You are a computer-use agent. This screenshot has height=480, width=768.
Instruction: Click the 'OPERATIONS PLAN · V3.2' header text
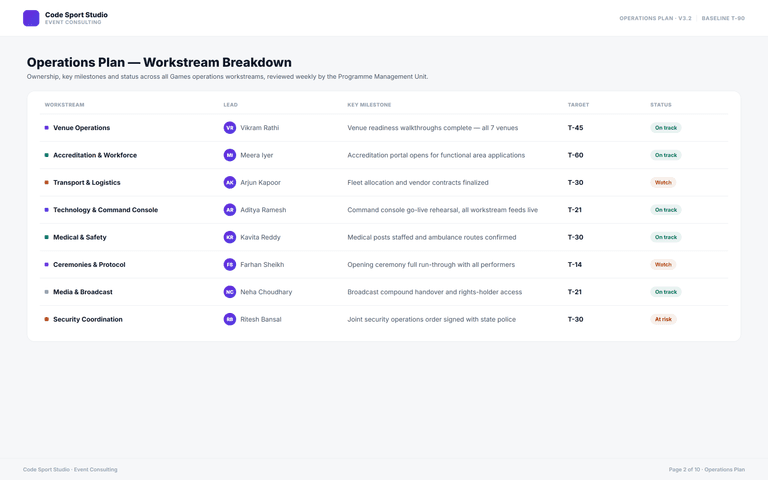pos(655,18)
